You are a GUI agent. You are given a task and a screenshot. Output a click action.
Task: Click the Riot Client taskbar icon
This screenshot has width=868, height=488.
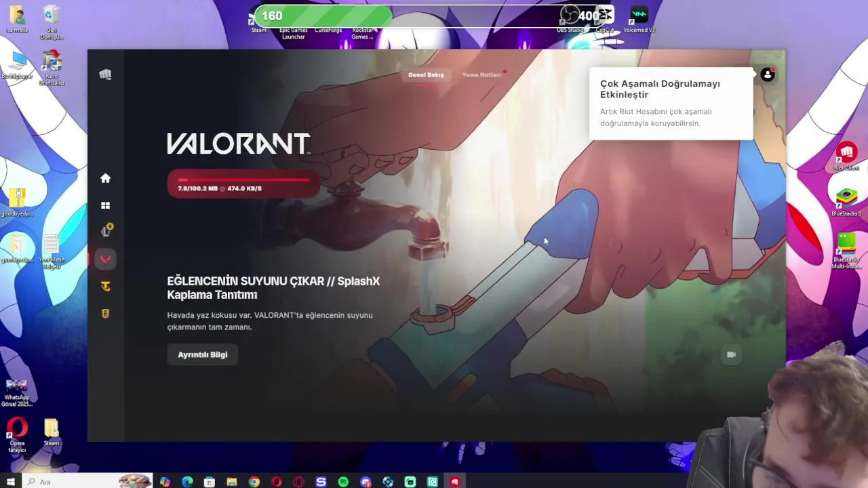point(455,482)
